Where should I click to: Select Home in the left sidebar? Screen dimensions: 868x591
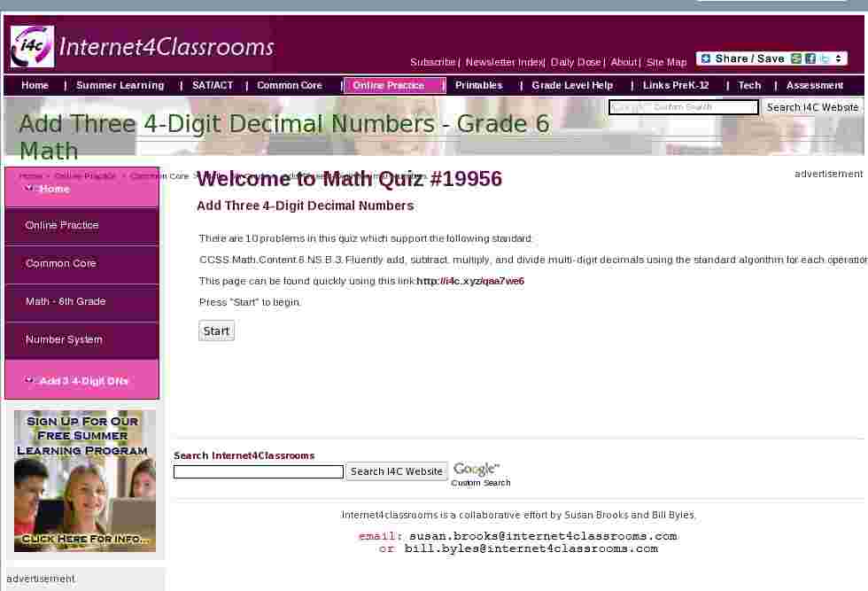click(x=81, y=189)
